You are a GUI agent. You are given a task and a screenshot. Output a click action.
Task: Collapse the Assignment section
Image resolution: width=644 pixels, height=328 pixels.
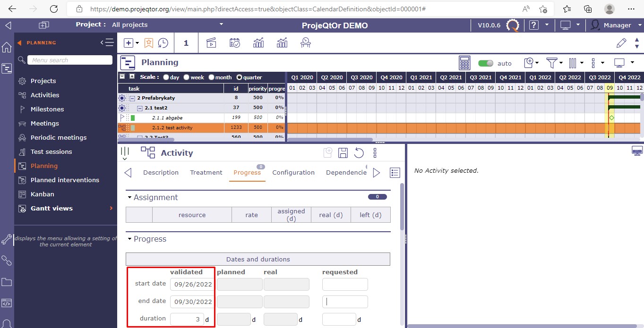tap(129, 198)
